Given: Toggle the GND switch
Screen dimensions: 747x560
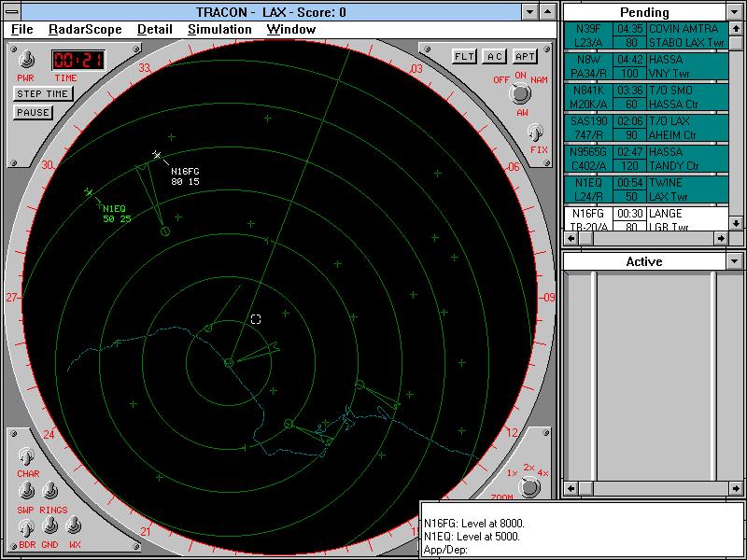Looking at the screenshot, I should coord(50,525).
